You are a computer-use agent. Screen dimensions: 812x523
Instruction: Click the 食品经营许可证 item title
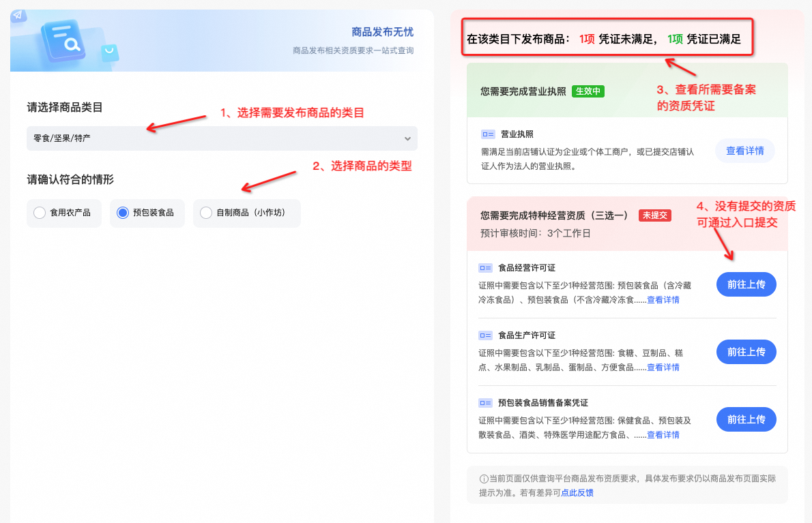(527, 268)
